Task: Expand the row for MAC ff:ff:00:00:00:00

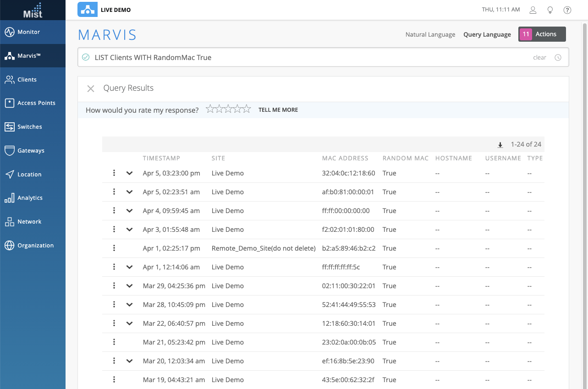Action: (129, 211)
